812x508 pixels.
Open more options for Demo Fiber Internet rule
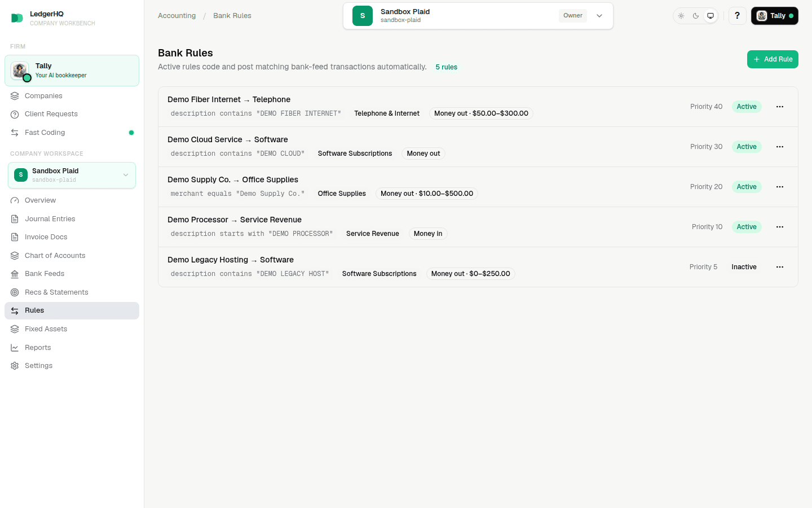(x=780, y=107)
